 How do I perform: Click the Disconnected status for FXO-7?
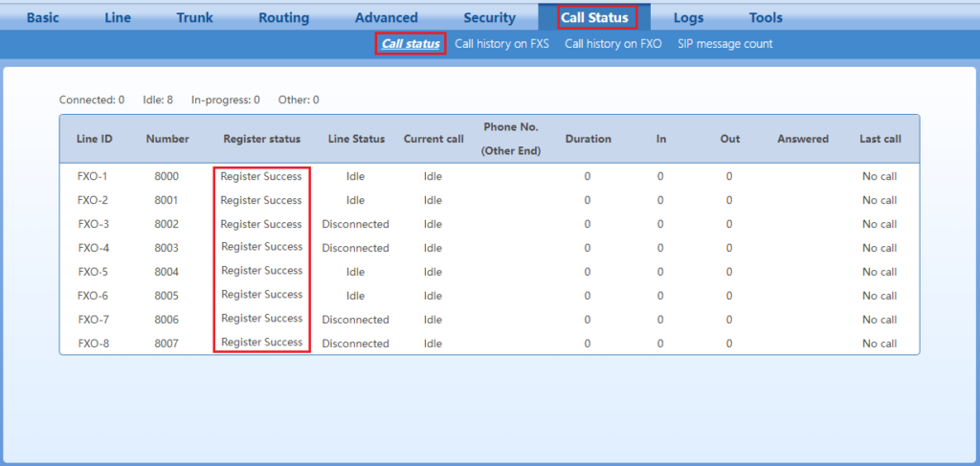tap(356, 320)
